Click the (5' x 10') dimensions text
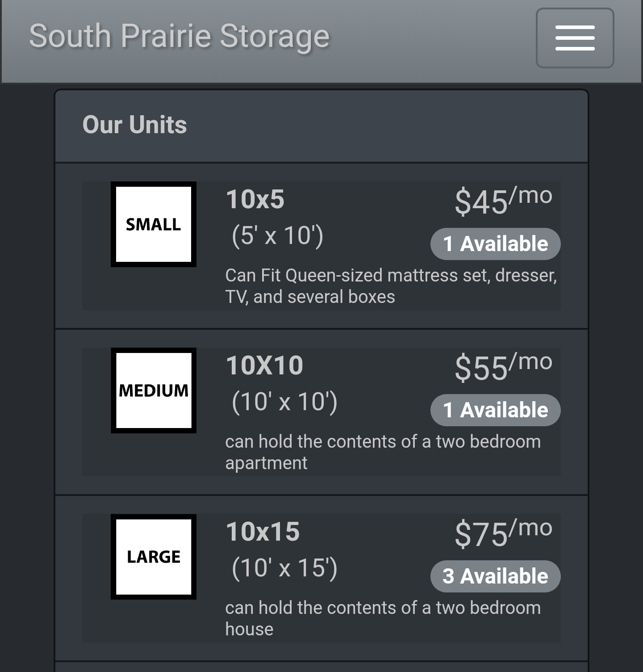Viewport: 643px width, 672px height. click(277, 235)
